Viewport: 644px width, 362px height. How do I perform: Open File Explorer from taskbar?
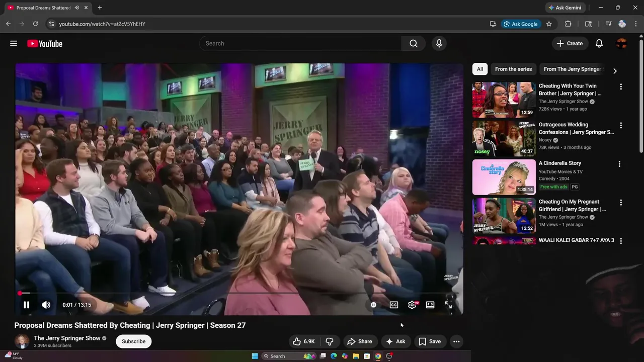[x=356, y=356]
